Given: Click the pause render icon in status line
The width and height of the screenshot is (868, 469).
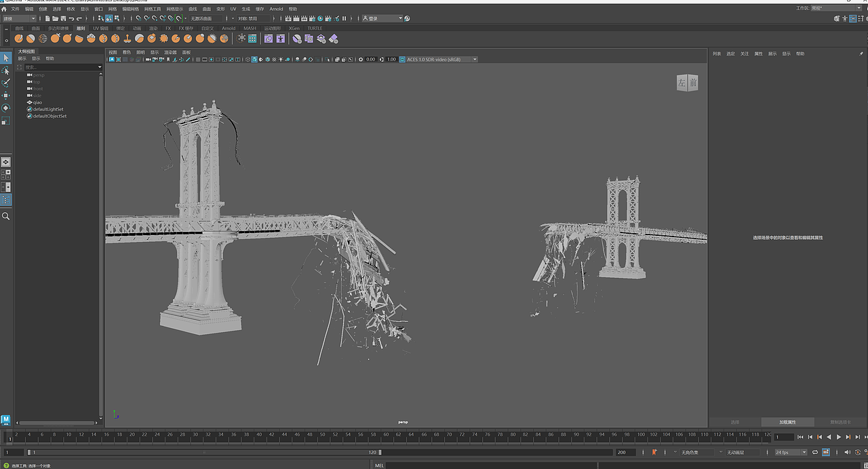Looking at the screenshot, I should [344, 18].
